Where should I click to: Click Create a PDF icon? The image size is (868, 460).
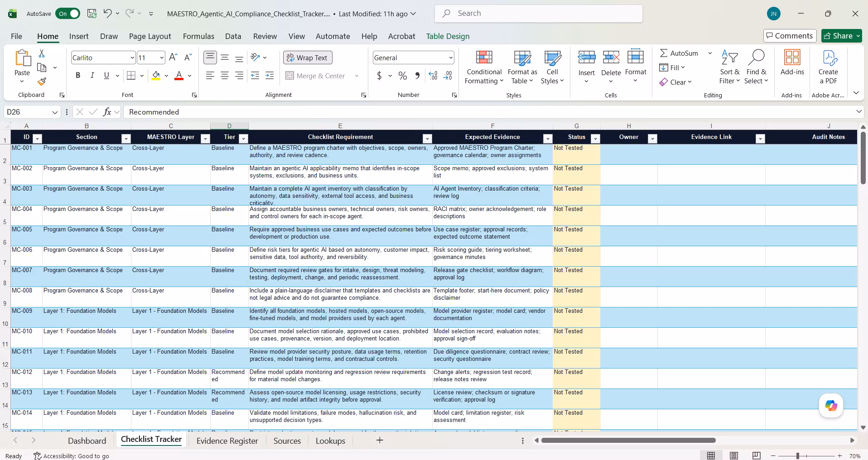tap(828, 67)
